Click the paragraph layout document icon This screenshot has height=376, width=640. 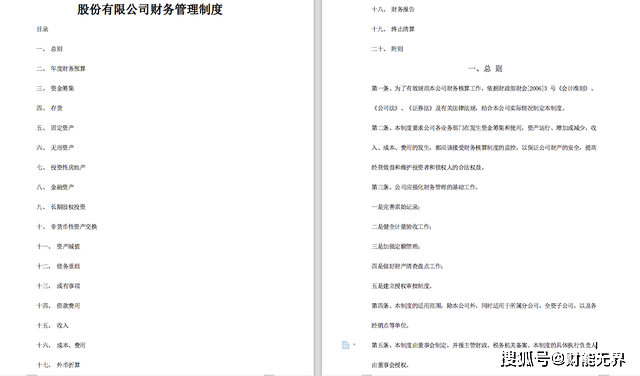pyautogui.click(x=345, y=345)
